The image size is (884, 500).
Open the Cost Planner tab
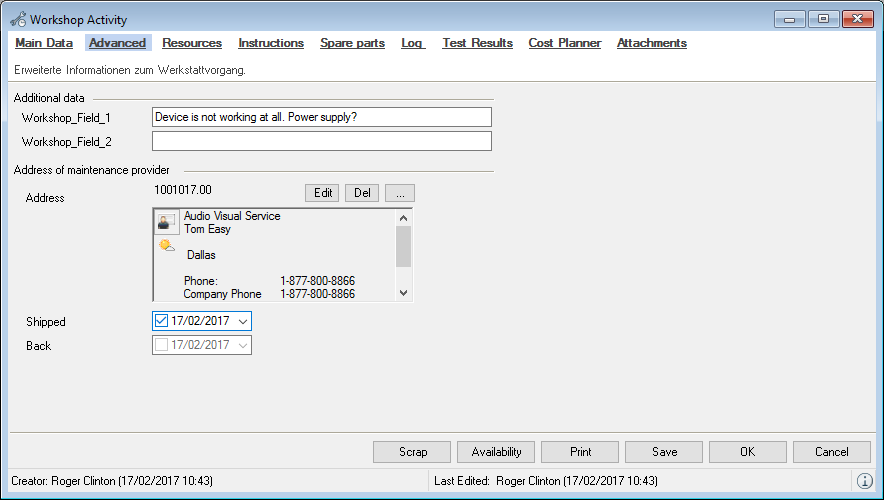click(565, 43)
